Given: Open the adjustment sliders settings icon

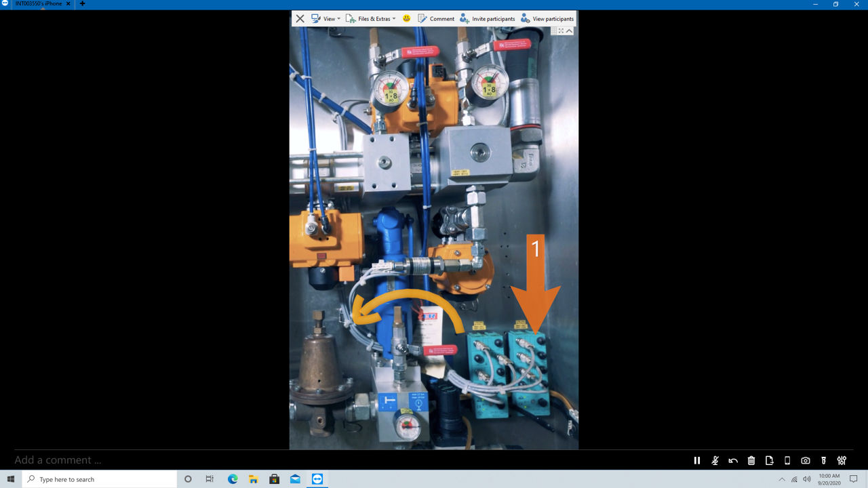Looking at the screenshot, I should pyautogui.click(x=842, y=461).
